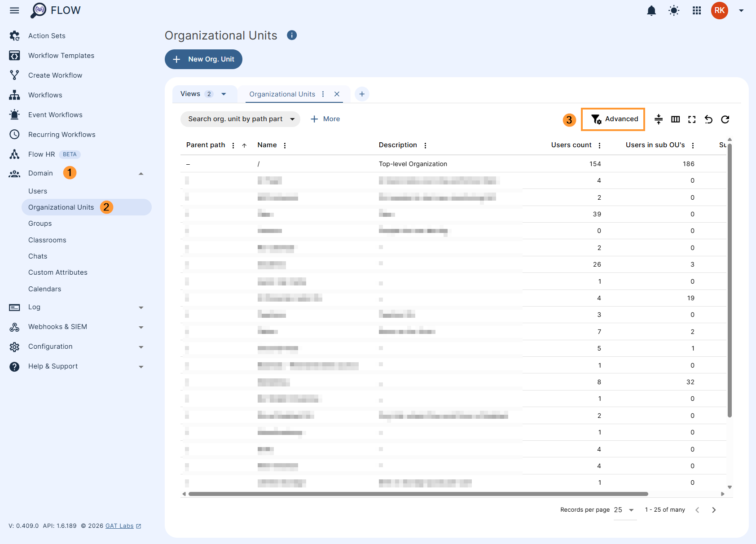Select Groups under Domain
Screen dimensions: 756x544
point(40,223)
